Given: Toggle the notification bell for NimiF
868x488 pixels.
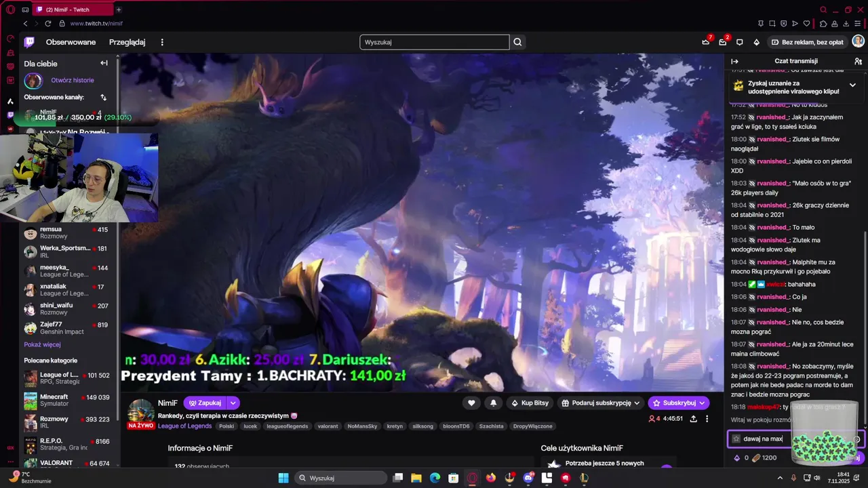Looking at the screenshot, I should (493, 403).
